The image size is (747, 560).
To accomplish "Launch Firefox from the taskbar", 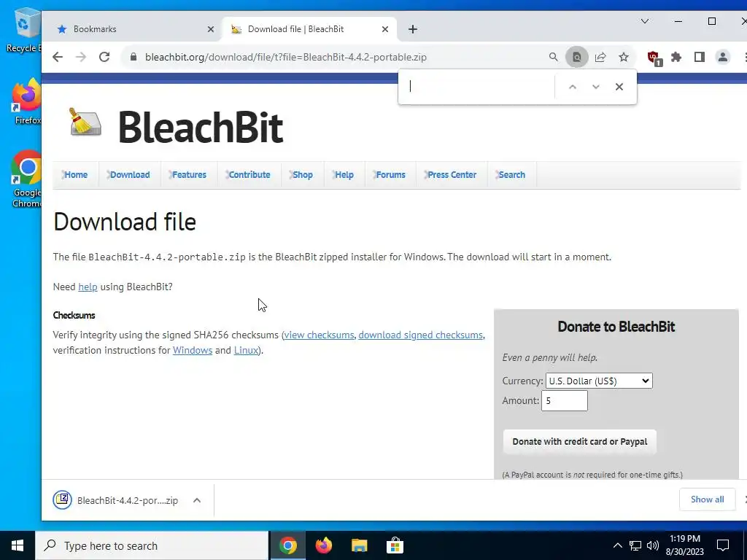I will click(323, 545).
